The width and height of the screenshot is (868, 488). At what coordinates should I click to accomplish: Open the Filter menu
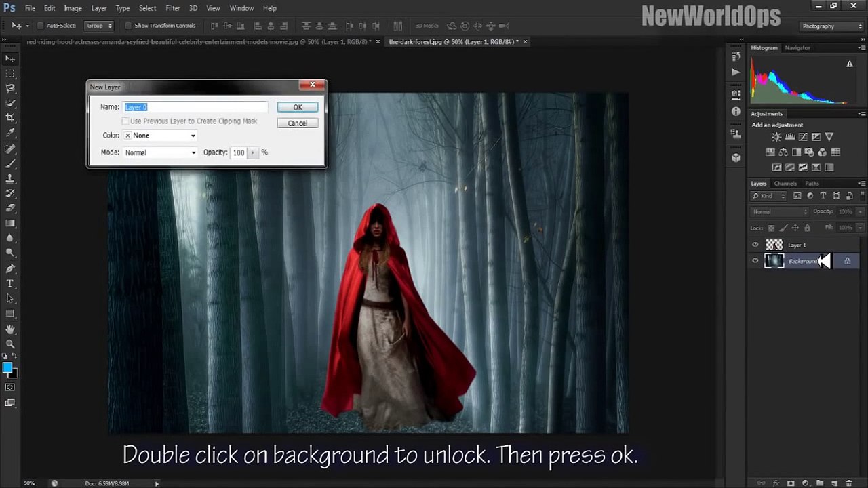[x=172, y=8]
